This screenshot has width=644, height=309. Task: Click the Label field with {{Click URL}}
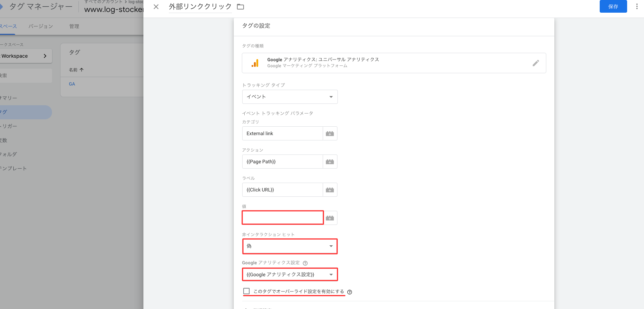tap(282, 190)
